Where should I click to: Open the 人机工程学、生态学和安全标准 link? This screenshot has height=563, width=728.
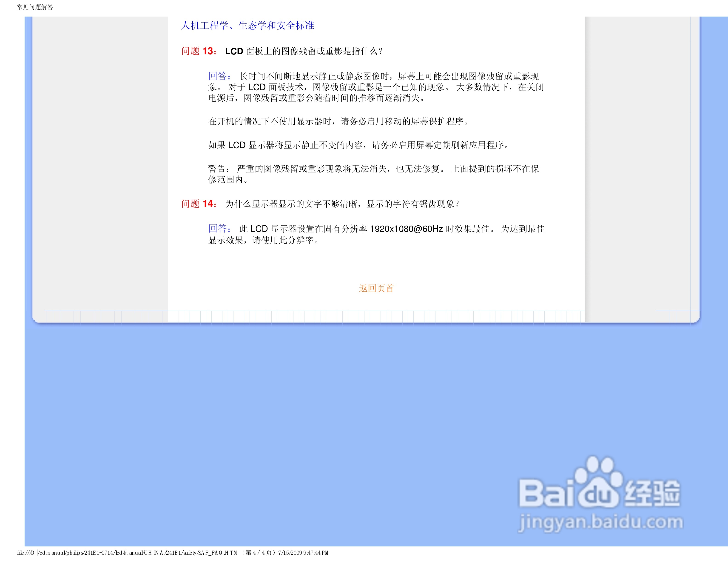pyautogui.click(x=247, y=25)
